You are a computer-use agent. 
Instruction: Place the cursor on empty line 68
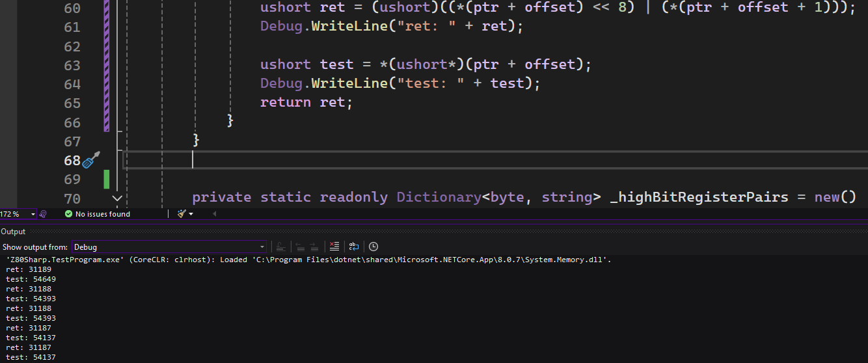[x=495, y=160]
